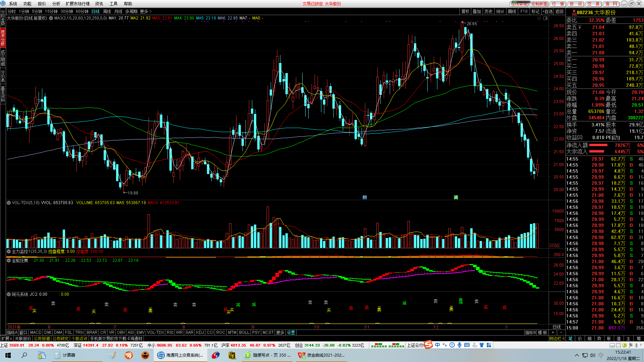This screenshot has width=644, height=362.
Task: Click the 公司报道 link at the bottom
Action: (x=42, y=339)
